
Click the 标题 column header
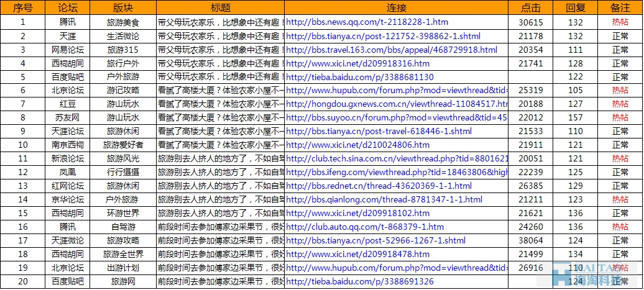[220, 8]
